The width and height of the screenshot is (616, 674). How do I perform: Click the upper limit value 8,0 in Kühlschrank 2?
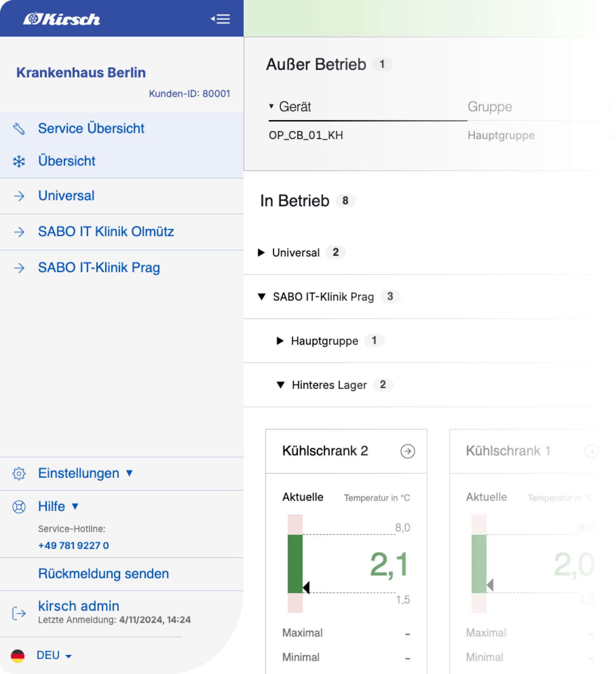[402, 528]
